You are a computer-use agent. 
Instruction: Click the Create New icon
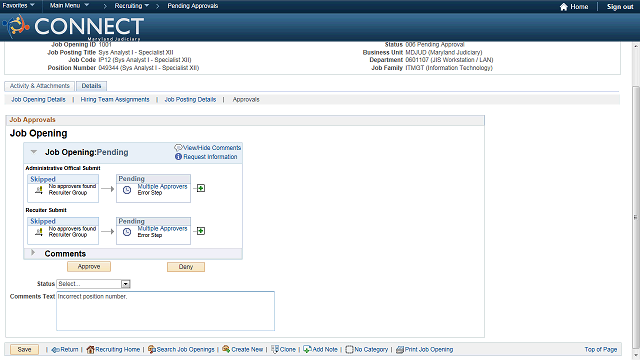226,349
